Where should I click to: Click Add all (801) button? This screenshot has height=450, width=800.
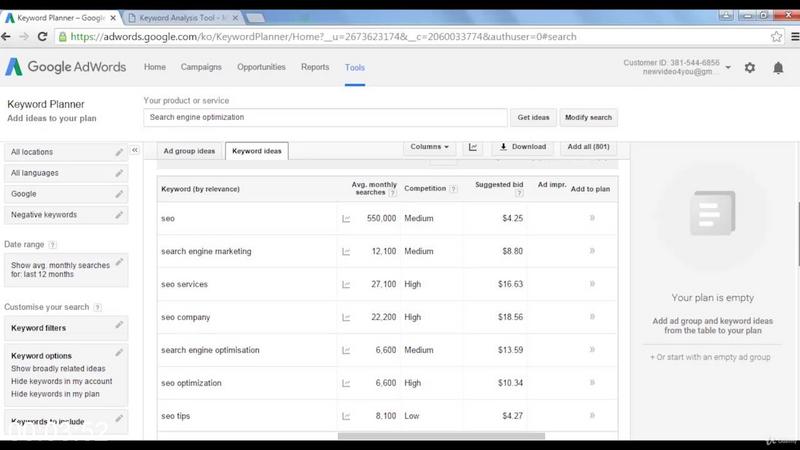click(588, 147)
